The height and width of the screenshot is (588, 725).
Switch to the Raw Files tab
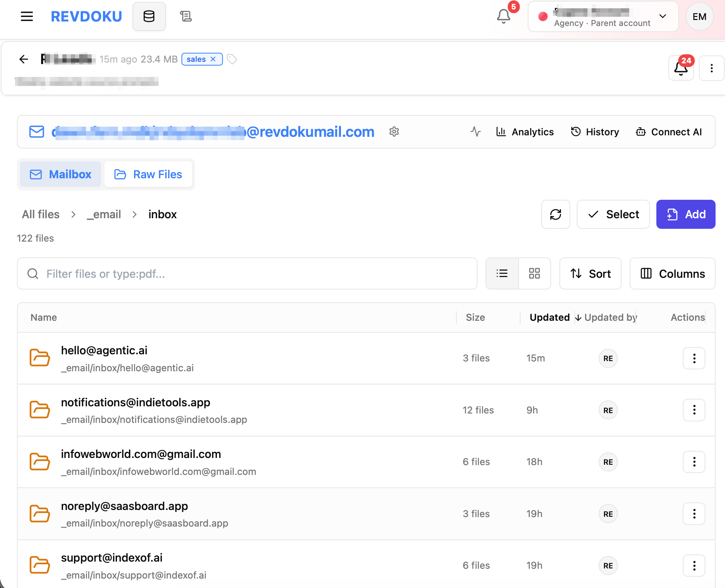[148, 175]
